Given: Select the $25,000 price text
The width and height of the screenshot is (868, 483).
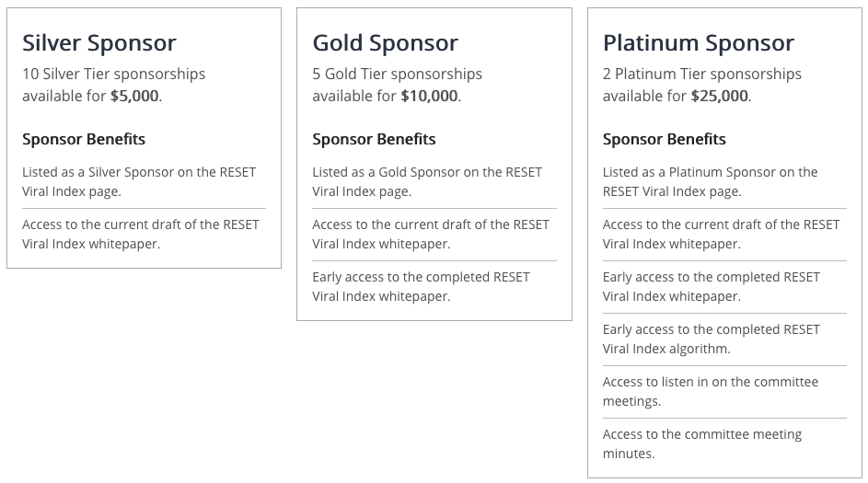Looking at the screenshot, I should tap(720, 96).
